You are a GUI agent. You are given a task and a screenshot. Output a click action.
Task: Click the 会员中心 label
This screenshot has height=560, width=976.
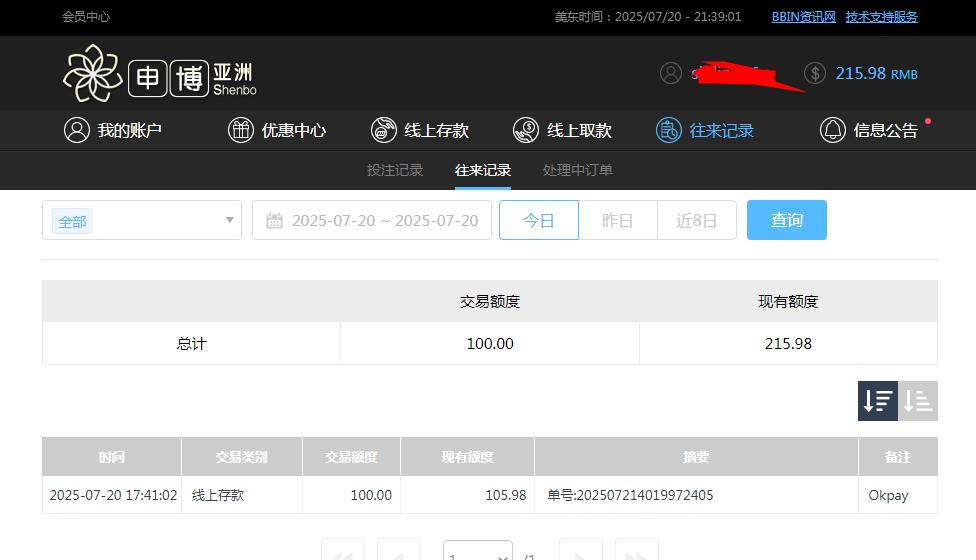[x=86, y=17]
